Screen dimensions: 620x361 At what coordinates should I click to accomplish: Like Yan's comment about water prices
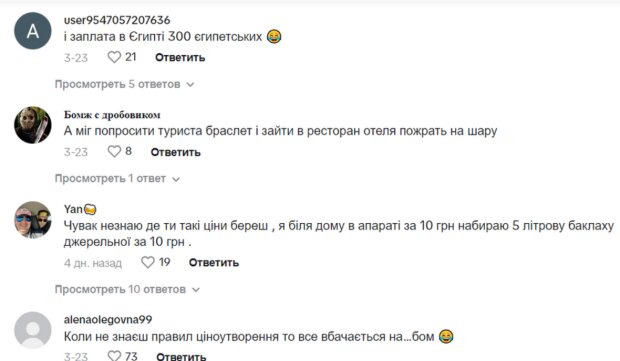point(148,262)
